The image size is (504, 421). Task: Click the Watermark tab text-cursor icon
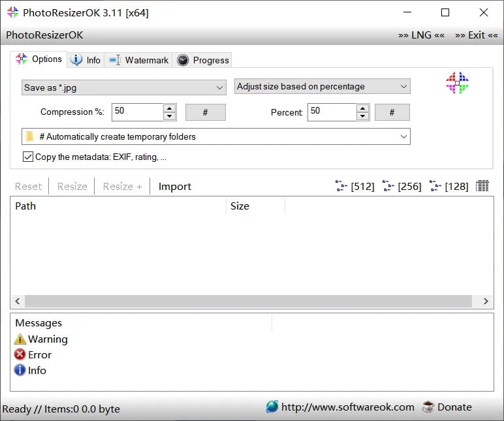pyautogui.click(x=115, y=60)
